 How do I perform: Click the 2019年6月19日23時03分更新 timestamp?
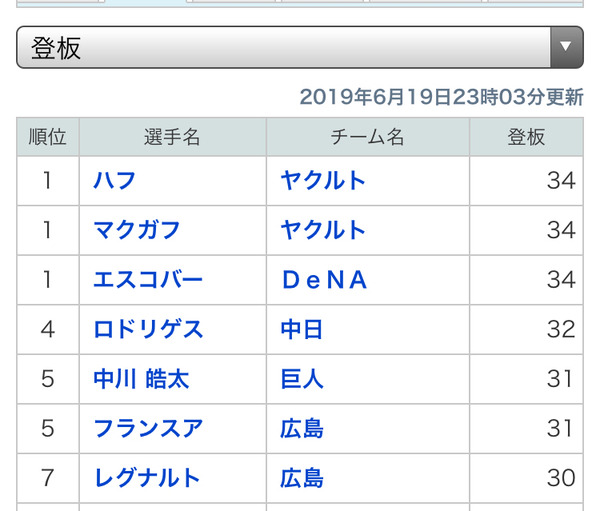[441, 97]
